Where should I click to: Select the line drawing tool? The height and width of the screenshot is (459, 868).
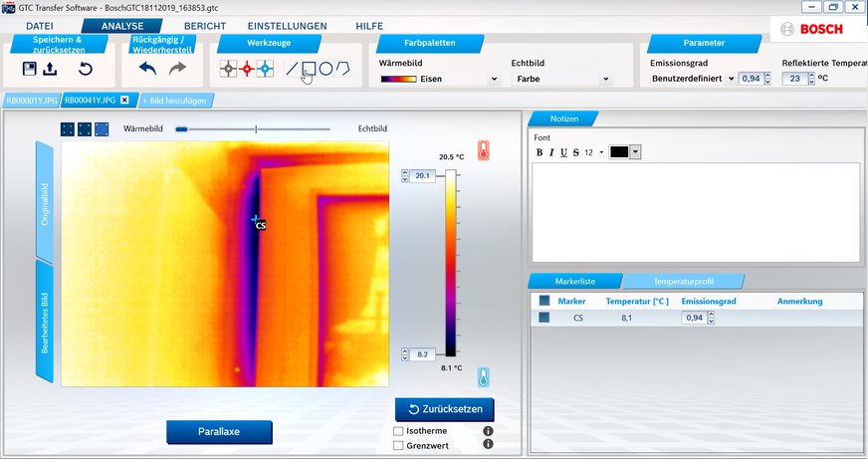click(x=292, y=69)
